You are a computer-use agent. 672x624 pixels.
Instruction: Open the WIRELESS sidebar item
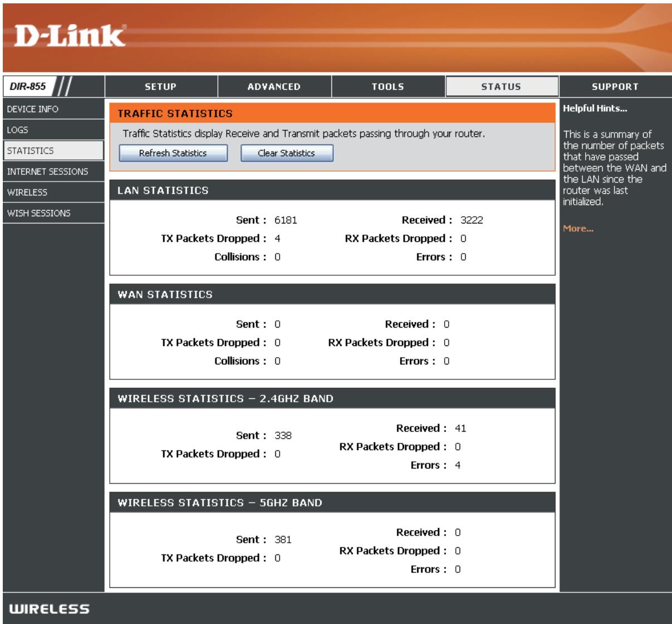pyautogui.click(x=52, y=192)
